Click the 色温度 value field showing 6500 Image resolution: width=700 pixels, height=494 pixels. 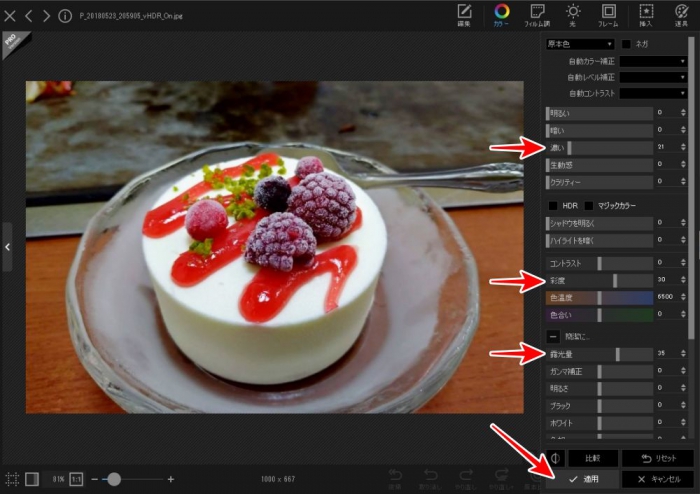(667, 297)
